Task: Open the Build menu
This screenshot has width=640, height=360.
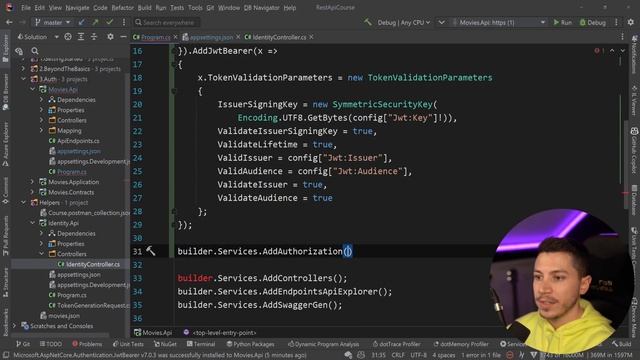Action: [x=144, y=8]
